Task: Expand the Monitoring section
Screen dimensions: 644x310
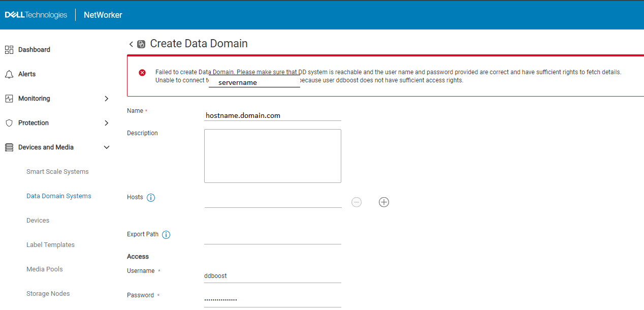Action: pyautogui.click(x=107, y=98)
